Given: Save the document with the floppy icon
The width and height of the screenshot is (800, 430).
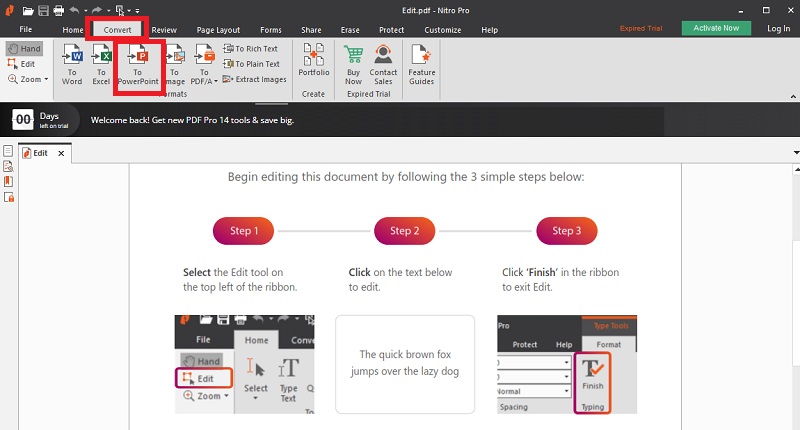Looking at the screenshot, I should tap(43, 10).
